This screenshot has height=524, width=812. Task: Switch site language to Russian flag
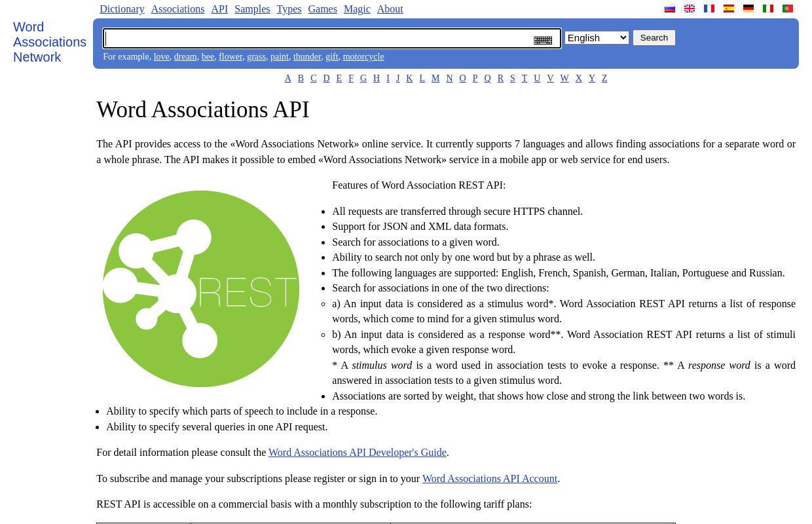tap(670, 9)
